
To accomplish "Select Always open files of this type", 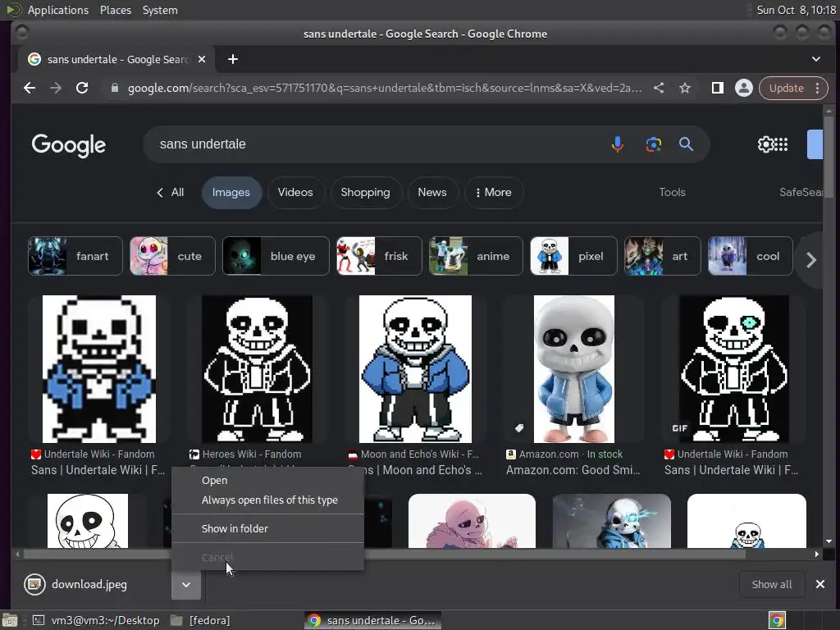I will point(268,500).
